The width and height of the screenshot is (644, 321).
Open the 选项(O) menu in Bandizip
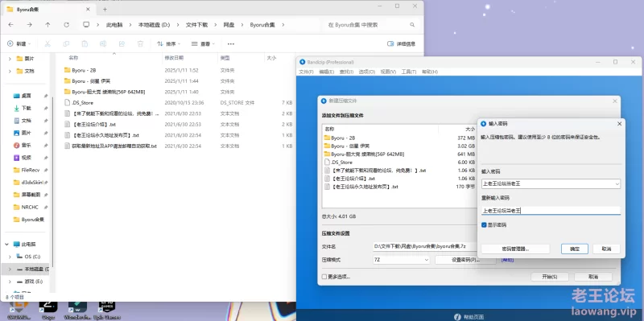(x=367, y=72)
